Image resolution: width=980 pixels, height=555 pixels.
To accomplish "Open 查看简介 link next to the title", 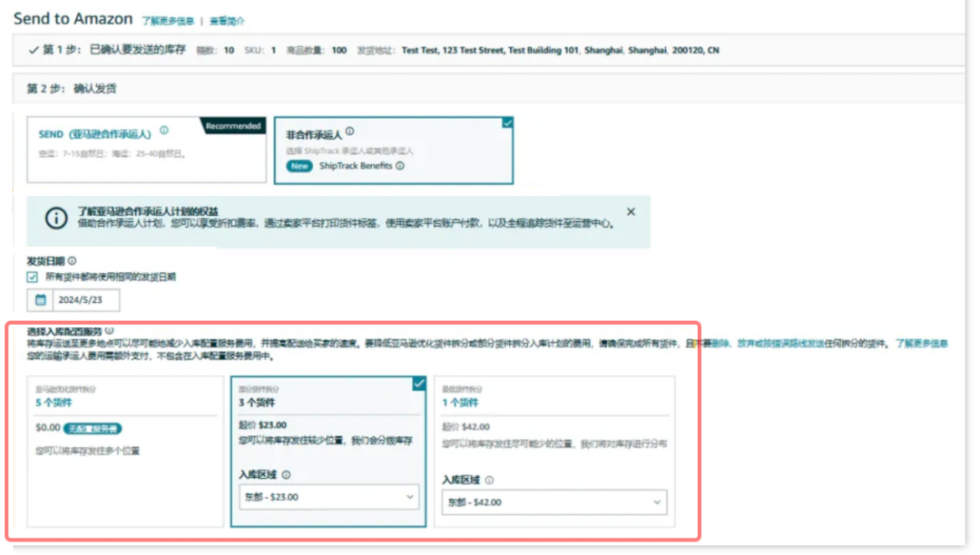I will (226, 19).
